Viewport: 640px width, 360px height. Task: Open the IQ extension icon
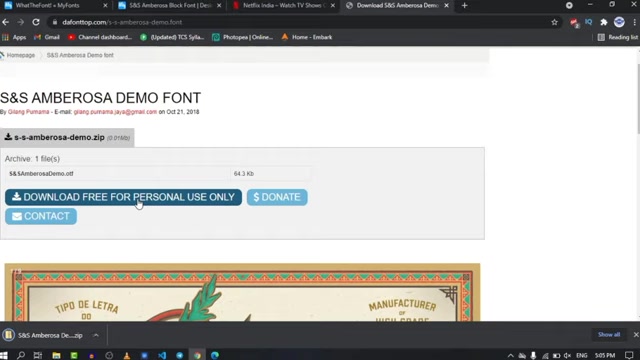589,22
